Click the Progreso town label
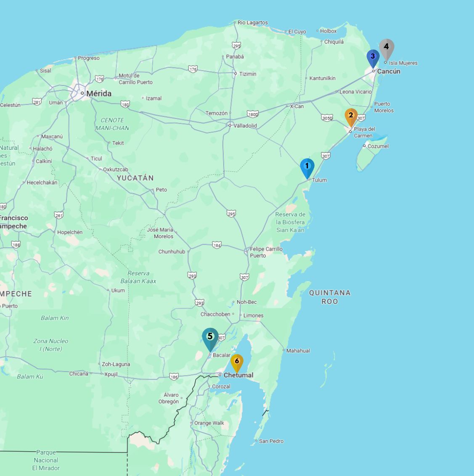474x476 pixels. [89, 58]
